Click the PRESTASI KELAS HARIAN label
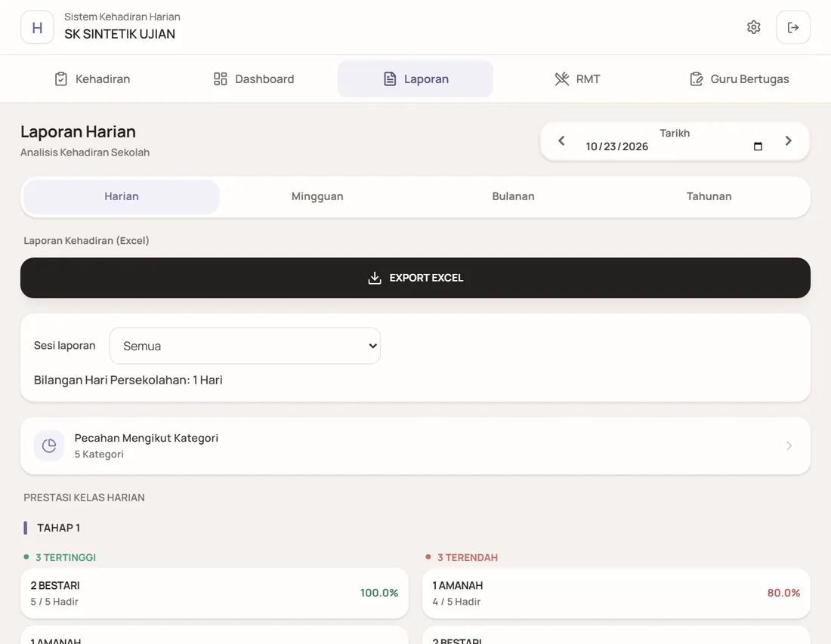 coord(85,498)
